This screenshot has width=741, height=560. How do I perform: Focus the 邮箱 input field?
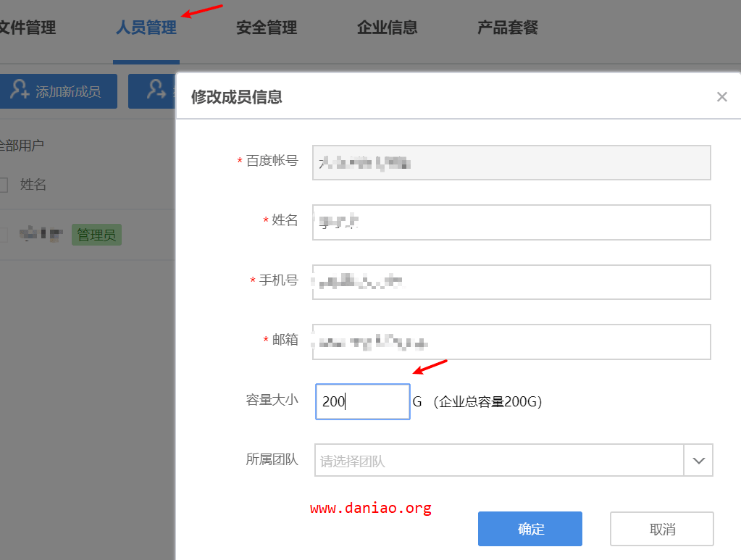511,341
